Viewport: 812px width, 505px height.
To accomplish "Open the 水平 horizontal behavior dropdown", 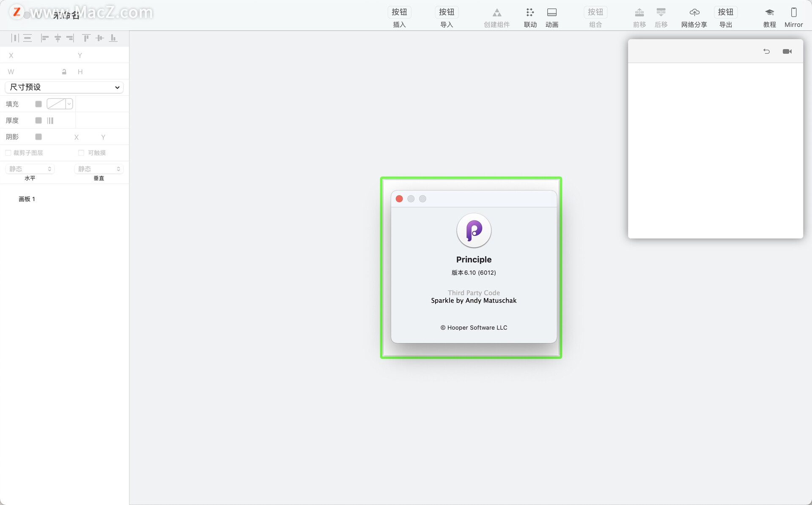I will click(30, 169).
